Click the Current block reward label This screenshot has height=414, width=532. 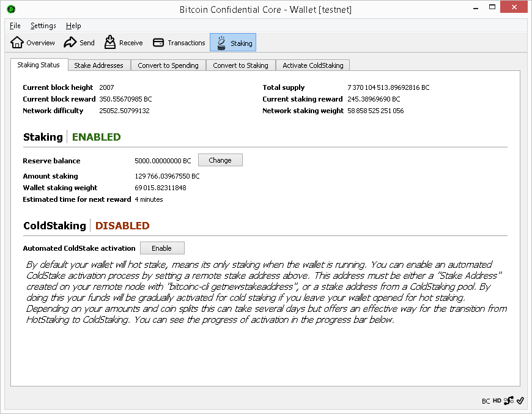59,99
